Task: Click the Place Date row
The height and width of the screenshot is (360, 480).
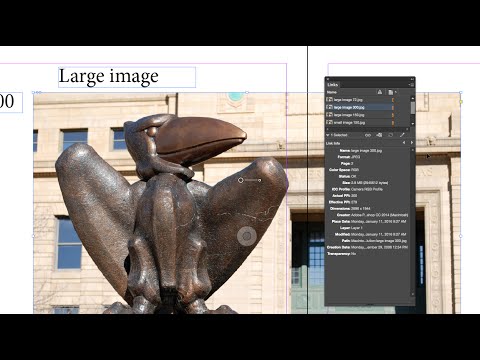Action: [369, 222]
